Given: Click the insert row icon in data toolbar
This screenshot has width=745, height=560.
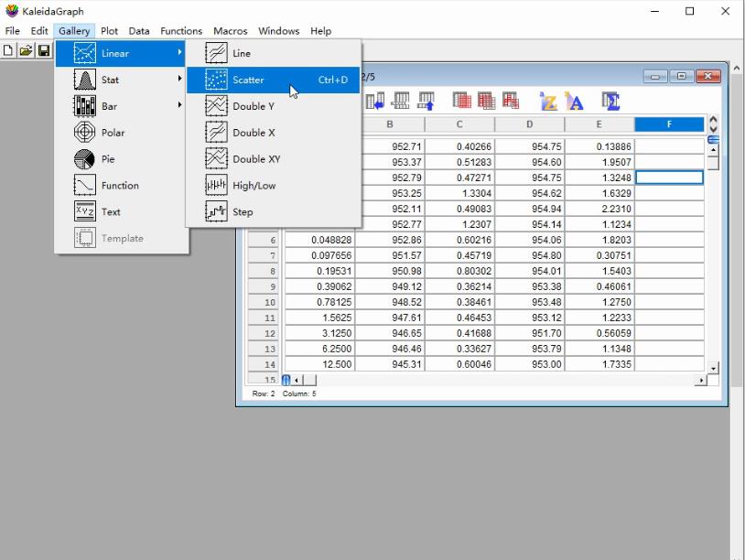Looking at the screenshot, I should pos(400,101).
